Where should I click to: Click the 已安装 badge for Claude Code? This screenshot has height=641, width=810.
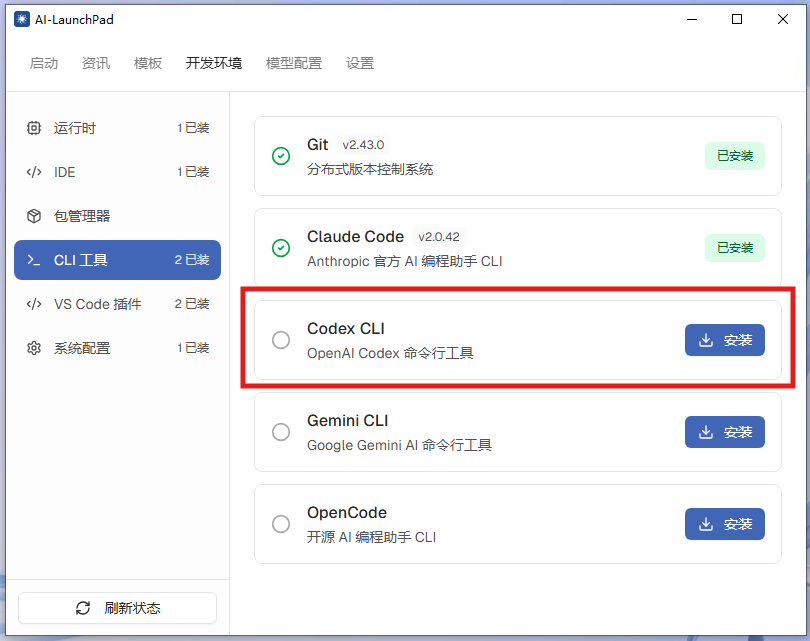735,248
